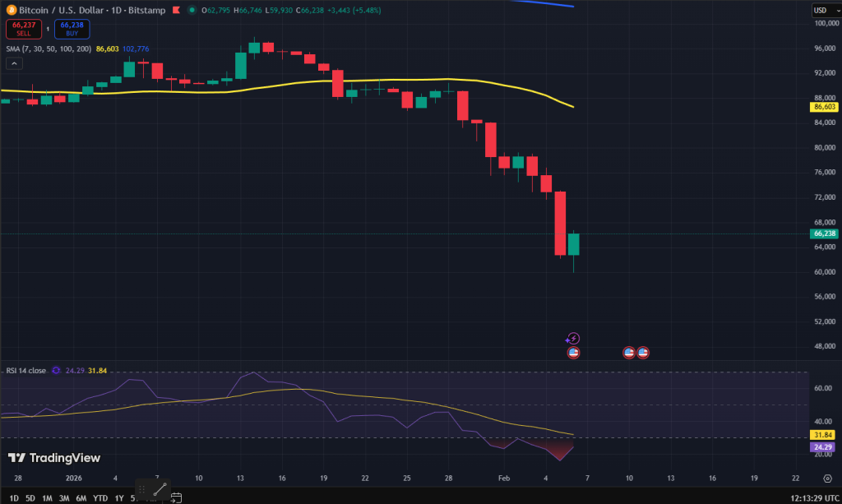Open the RSI 14 close legend
The image size is (842, 504).
(x=25, y=370)
